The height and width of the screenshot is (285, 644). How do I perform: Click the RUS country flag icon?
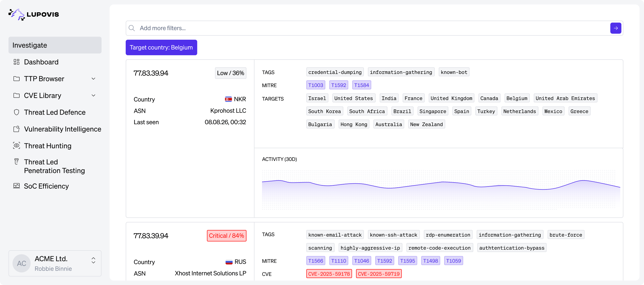229,262
